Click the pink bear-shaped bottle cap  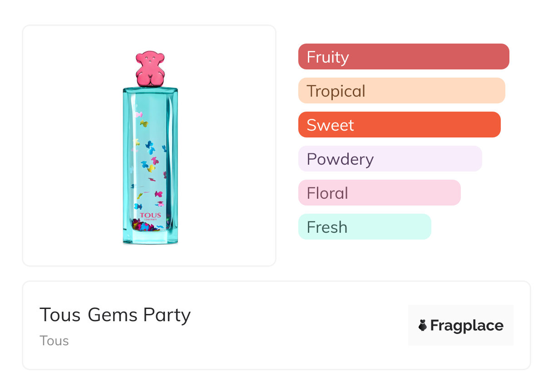(x=150, y=69)
